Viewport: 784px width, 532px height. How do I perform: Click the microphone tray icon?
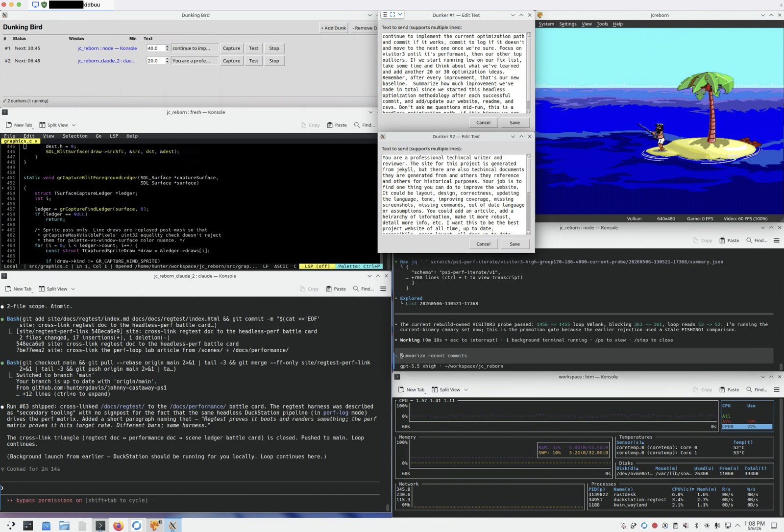pyautogui.click(x=717, y=526)
